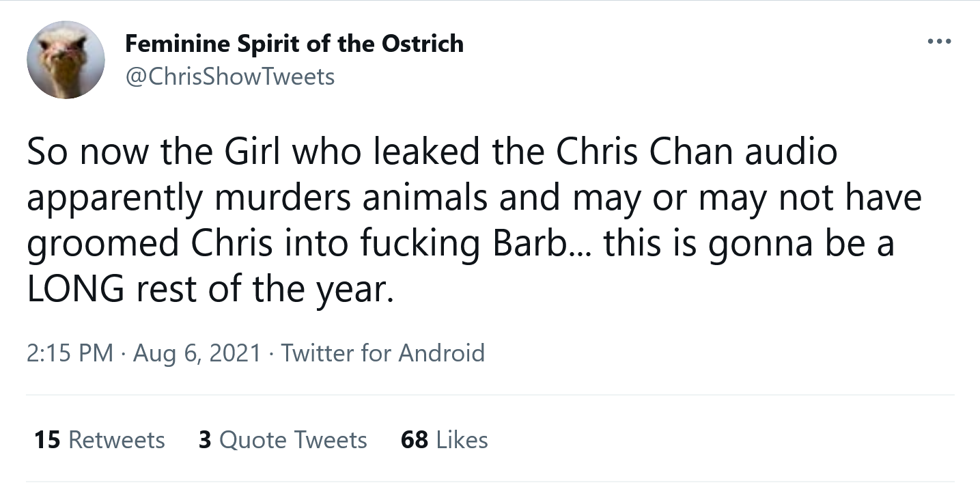This screenshot has height=496, width=980.
Task: Click the @ChrisShowTweets handle
Action: 229,77
